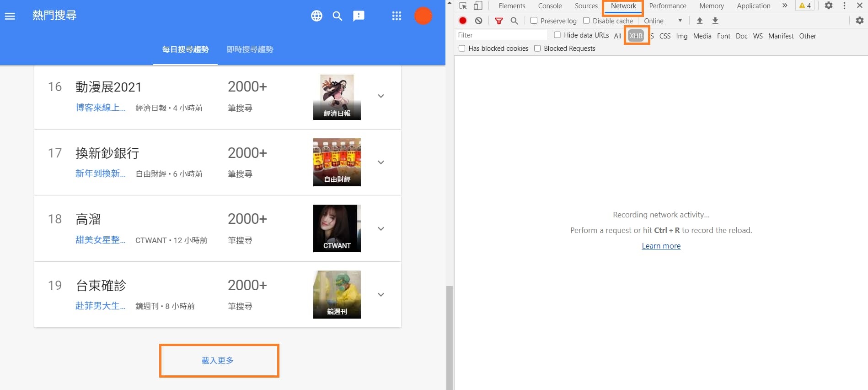
Task: Switch to the Performance tab
Action: click(668, 5)
